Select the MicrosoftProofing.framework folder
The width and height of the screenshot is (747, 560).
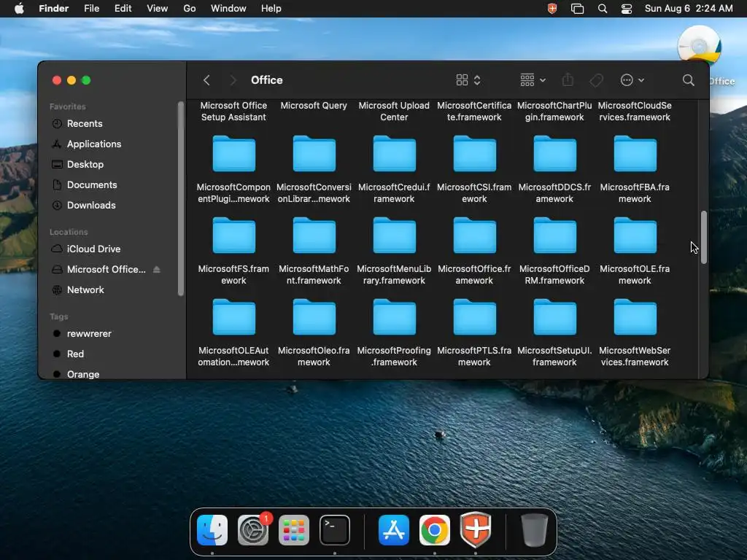coord(394,319)
